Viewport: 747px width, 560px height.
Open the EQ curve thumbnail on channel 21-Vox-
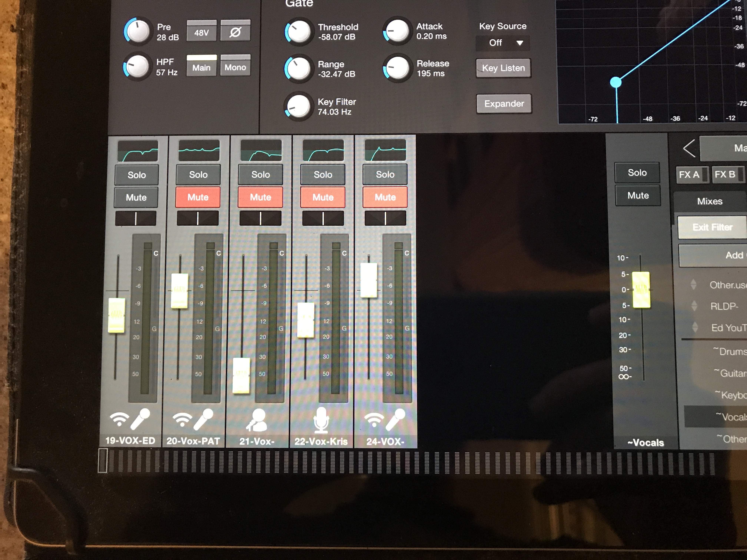click(261, 151)
